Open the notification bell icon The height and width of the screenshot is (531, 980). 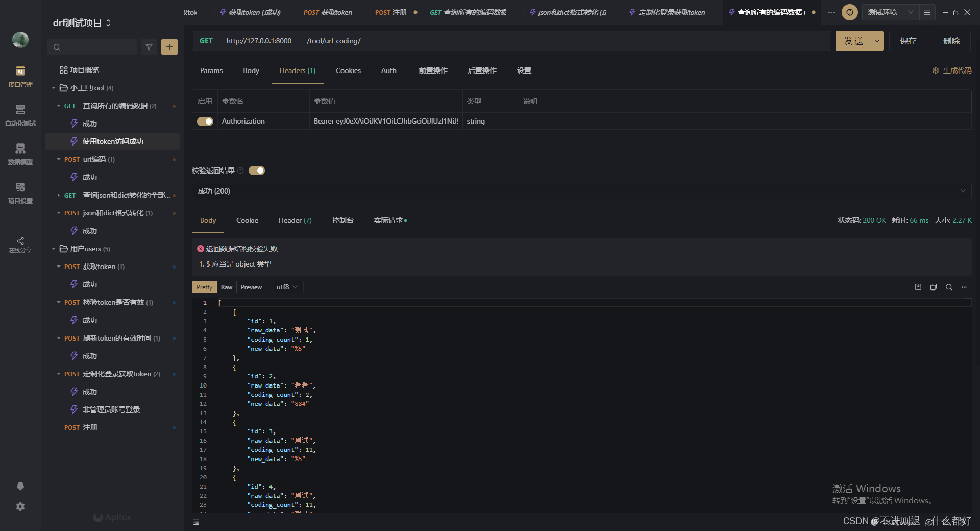pyautogui.click(x=20, y=486)
